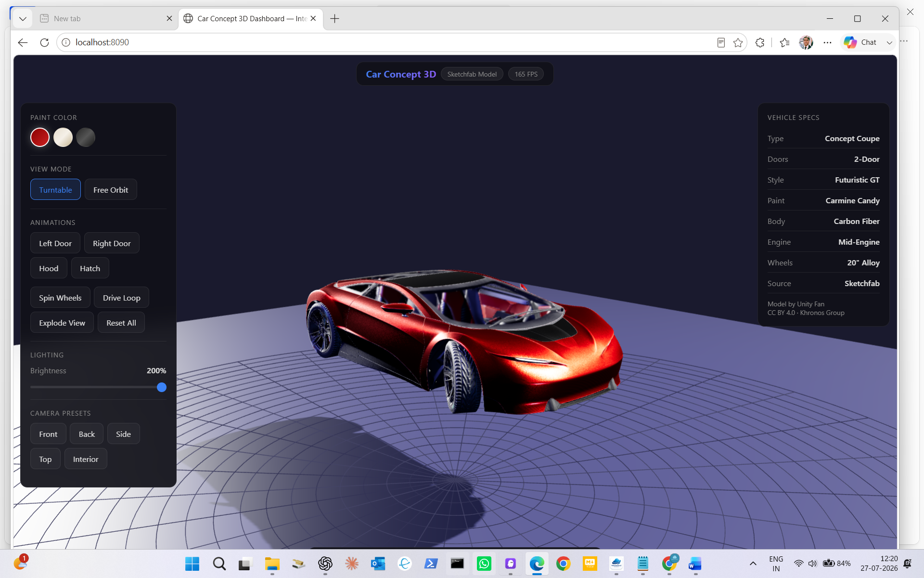Screen dimensions: 924x578
Task: Open the volume control tray icon
Action: pos(813,564)
